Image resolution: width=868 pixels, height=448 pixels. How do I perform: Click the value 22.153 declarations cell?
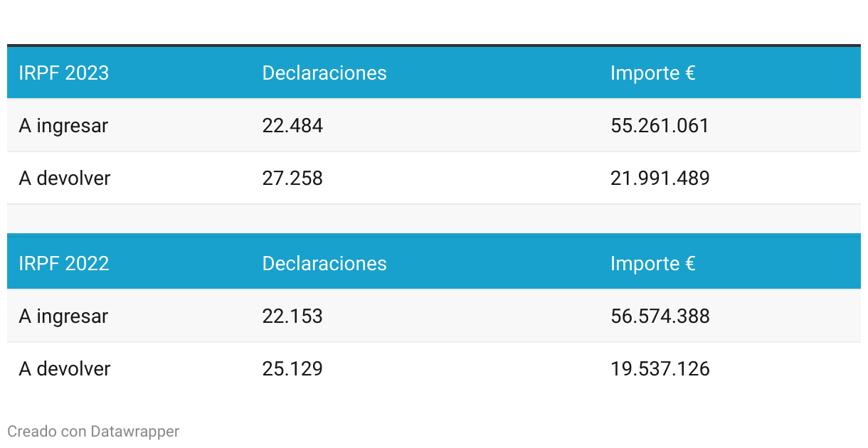(x=292, y=316)
